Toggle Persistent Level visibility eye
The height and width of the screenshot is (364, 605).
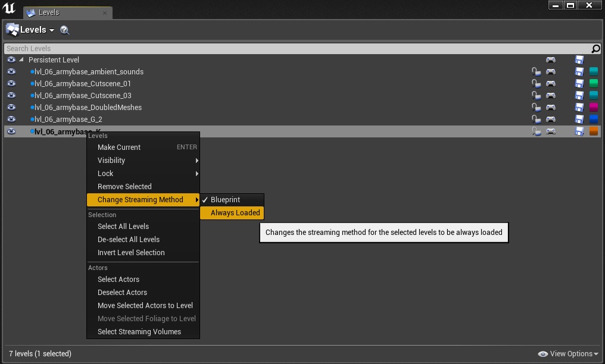[x=11, y=60]
